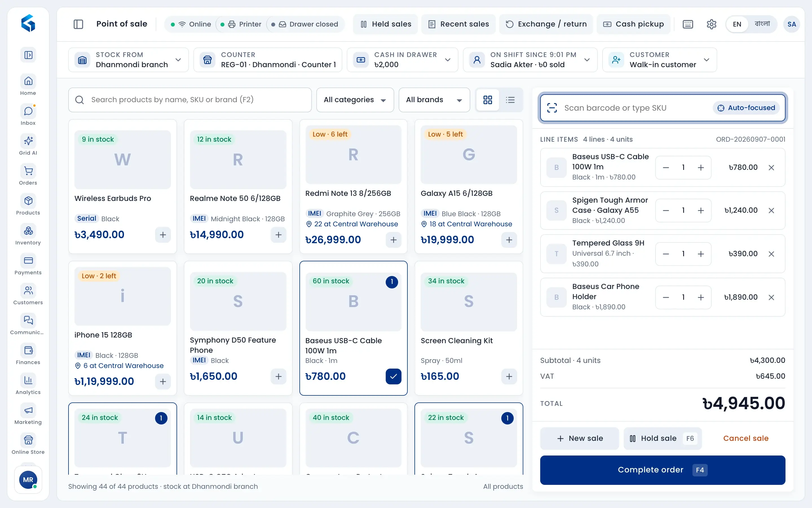
Task: Open Cash pickup
Action: (x=634, y=24)
